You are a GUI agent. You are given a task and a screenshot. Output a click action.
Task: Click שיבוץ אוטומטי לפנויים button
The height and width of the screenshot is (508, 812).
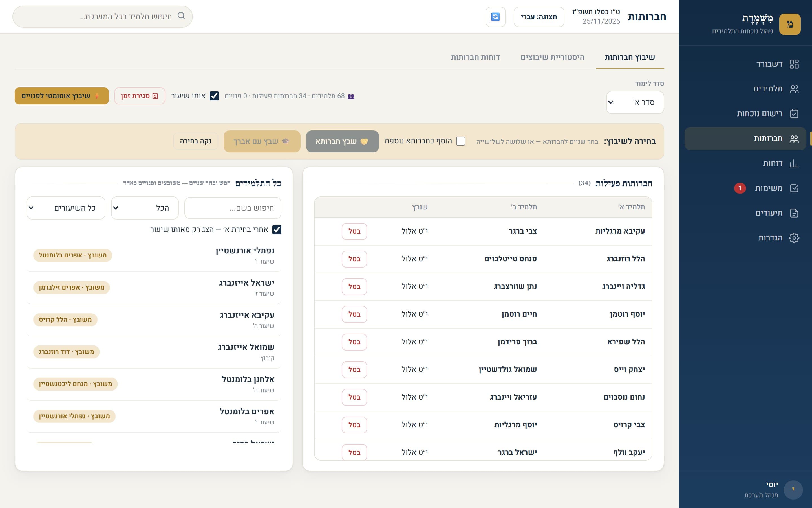61,96
